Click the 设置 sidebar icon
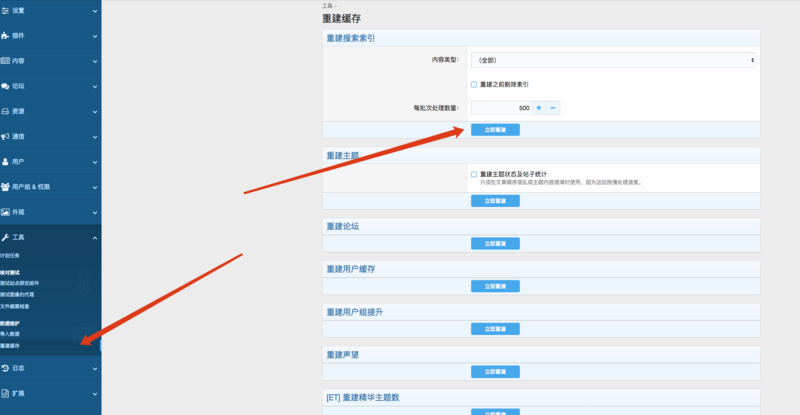800x415 pixels. coord(6,10)
